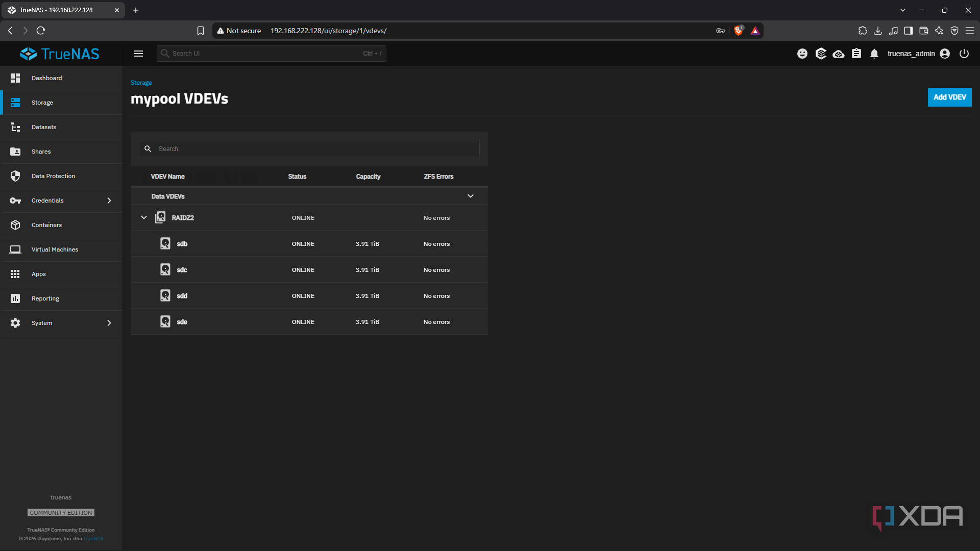980x551 pixels.
Task: Open a new browser tab
Action: pos(136,10)
